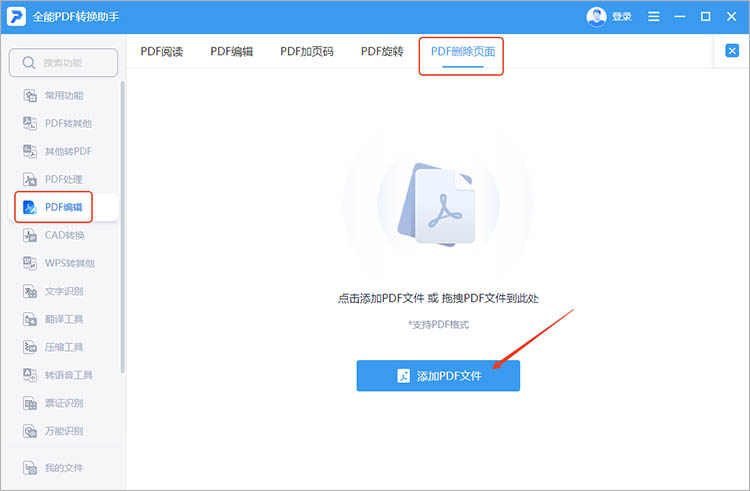Click the 全能PDF转换助手 title text
The width and height of the screenshot is (750, 491).
(76, 17)
